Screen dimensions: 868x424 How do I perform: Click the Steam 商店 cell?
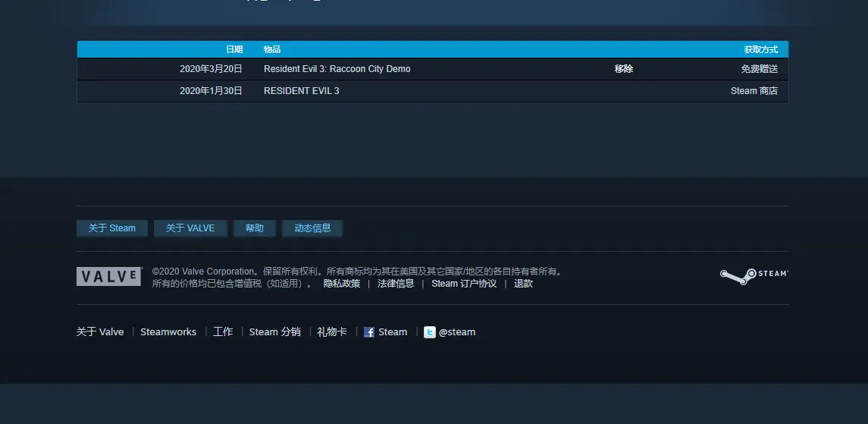[x=754, y=91]
